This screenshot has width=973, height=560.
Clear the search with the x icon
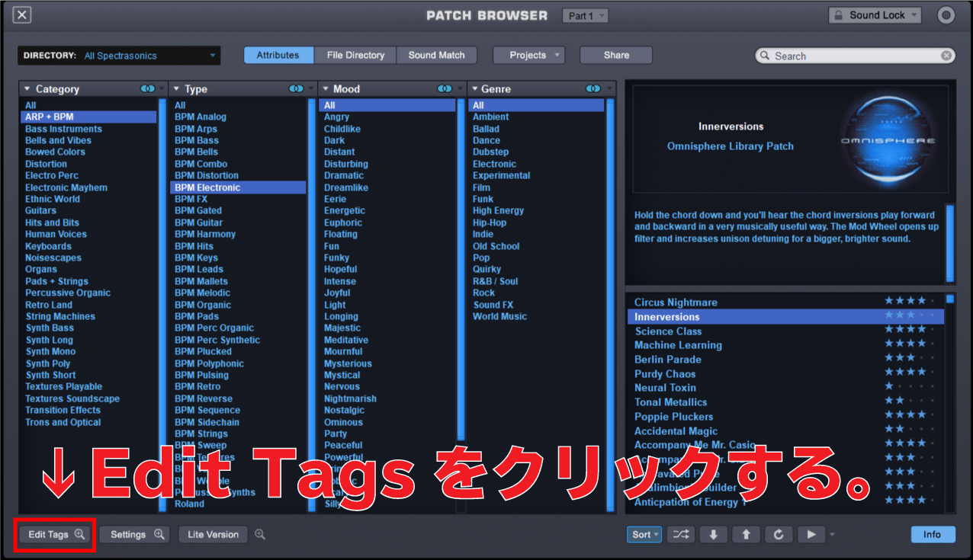[x=946, y=56]
